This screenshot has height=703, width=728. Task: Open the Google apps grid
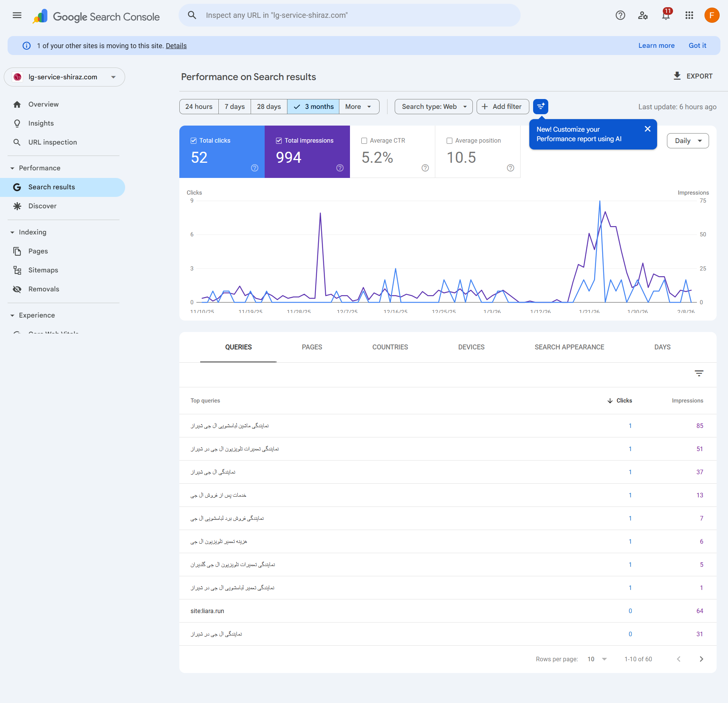689,15
